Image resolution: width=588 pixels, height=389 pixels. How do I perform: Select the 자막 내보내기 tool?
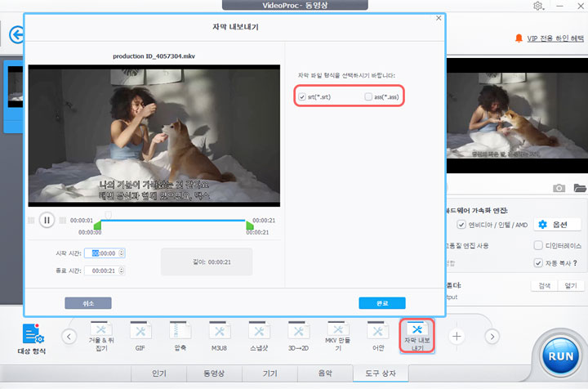tap(417, 336)
